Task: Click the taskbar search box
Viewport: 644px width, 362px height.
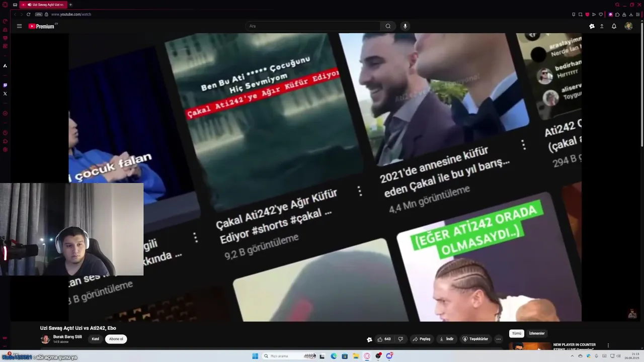Action: 288,356
